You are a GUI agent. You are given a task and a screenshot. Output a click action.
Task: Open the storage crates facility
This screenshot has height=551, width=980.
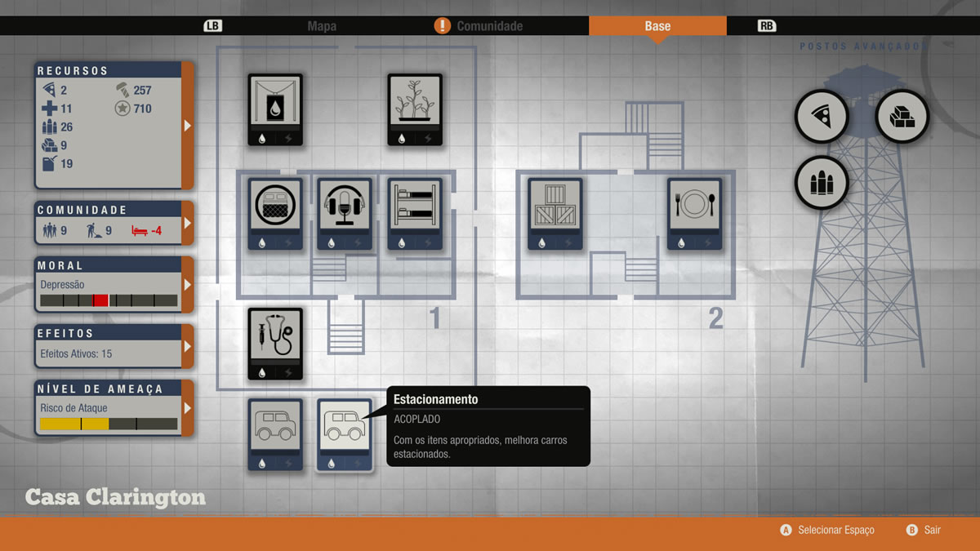[555, 214]
